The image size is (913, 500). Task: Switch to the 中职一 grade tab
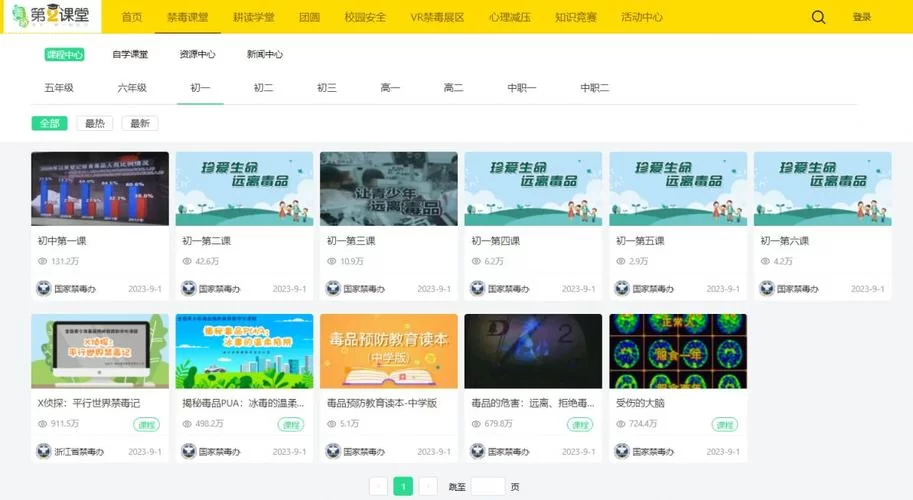[522, 88]
